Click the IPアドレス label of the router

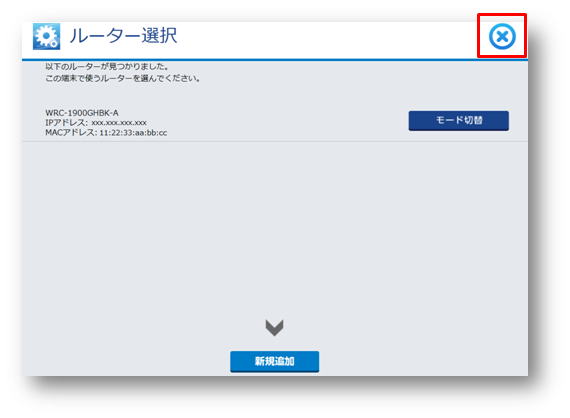coord(67,123)
